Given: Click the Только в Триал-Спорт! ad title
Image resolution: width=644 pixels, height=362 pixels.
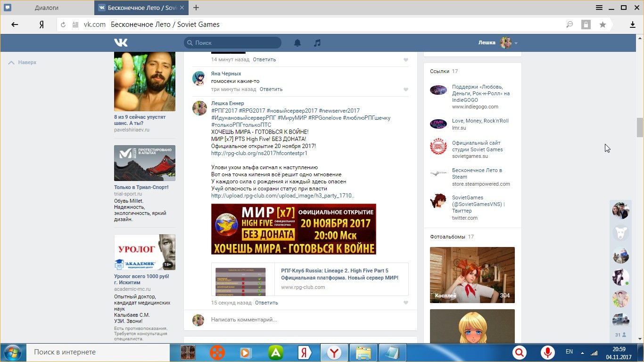Looking at the screenshot, I should 141,187.
